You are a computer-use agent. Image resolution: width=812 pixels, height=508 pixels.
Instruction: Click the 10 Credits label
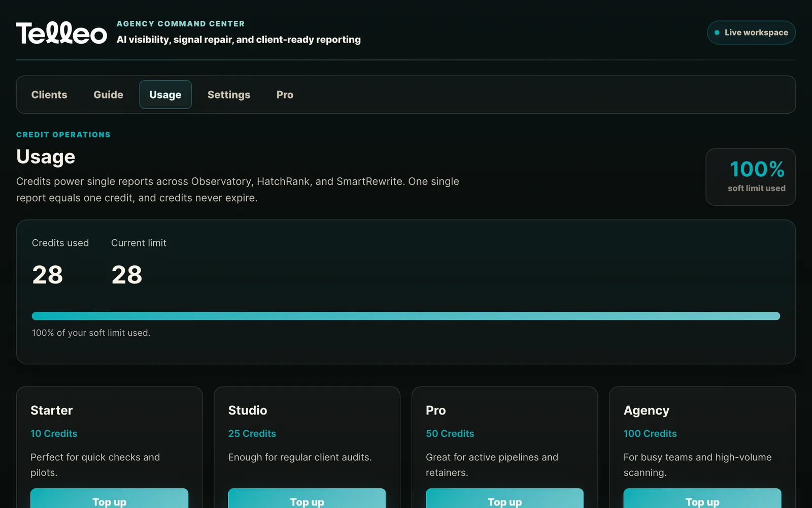(54, 433)
